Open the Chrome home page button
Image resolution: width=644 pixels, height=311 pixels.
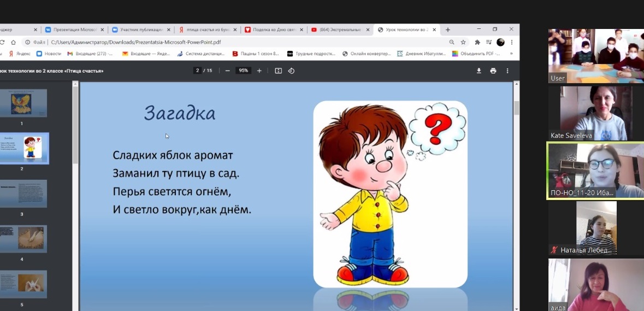pyautogui.click(x=14, y=42)
